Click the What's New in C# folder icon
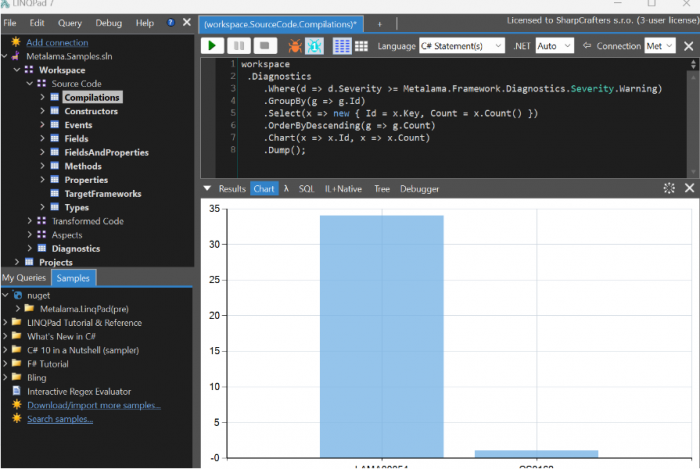 (x=17, y=336)
